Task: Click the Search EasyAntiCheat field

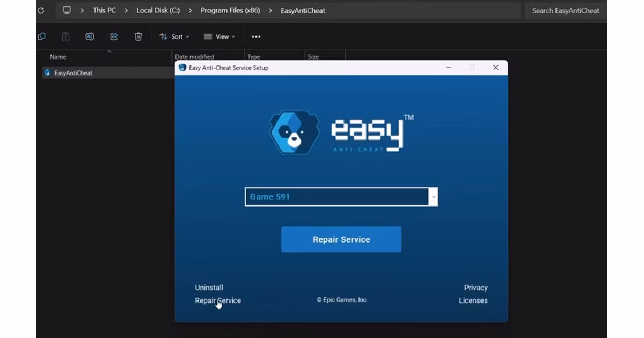Action: (566, 10)
